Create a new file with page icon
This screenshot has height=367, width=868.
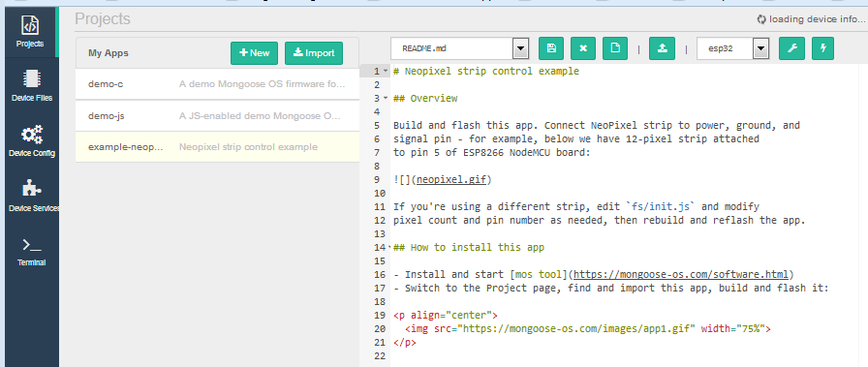pos(615,48)
